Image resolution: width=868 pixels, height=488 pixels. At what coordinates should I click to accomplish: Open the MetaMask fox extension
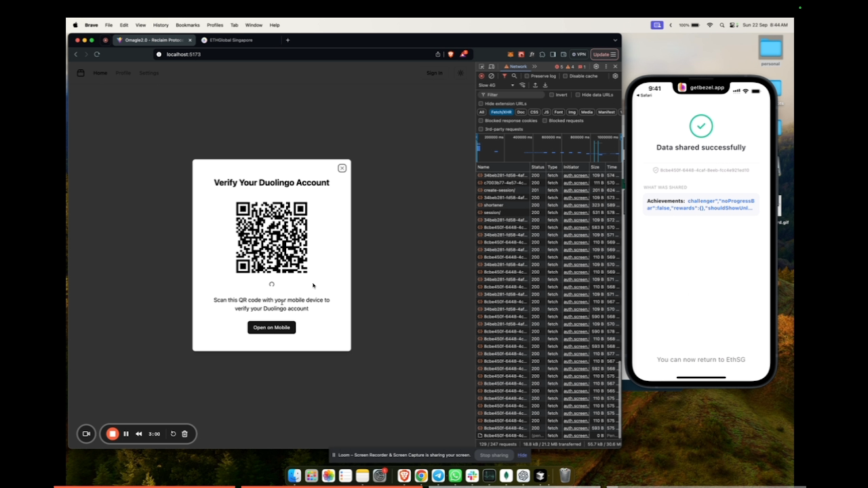(511, 54)
